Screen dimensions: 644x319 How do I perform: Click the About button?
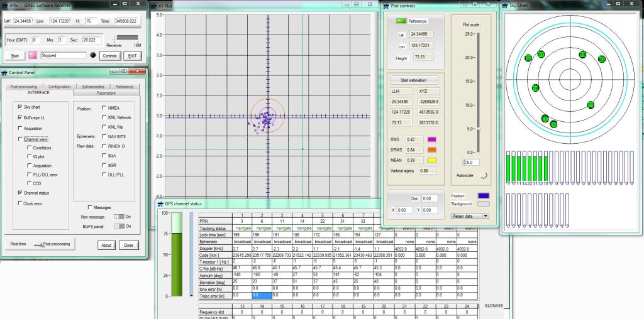[106, 245]
